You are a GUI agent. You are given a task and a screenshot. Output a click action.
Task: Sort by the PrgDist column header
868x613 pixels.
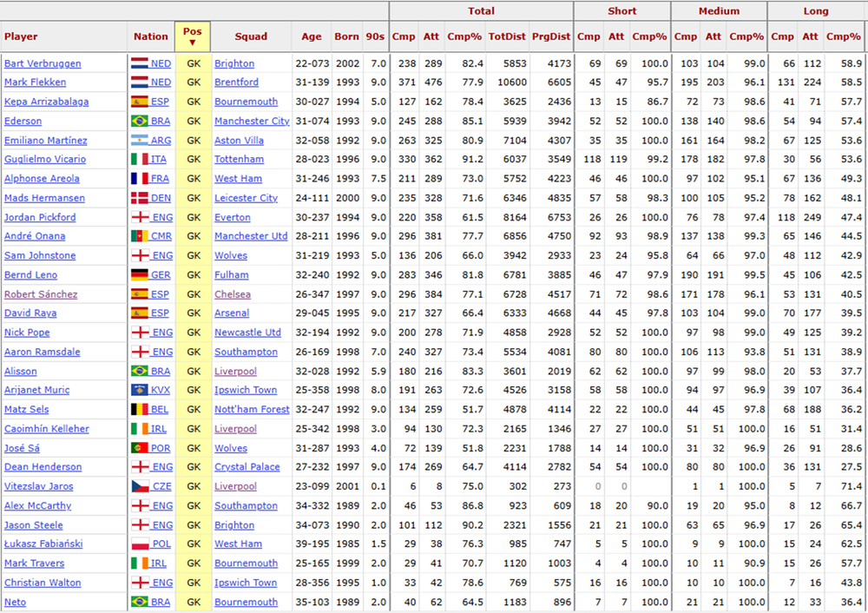(x=551, y=36)
